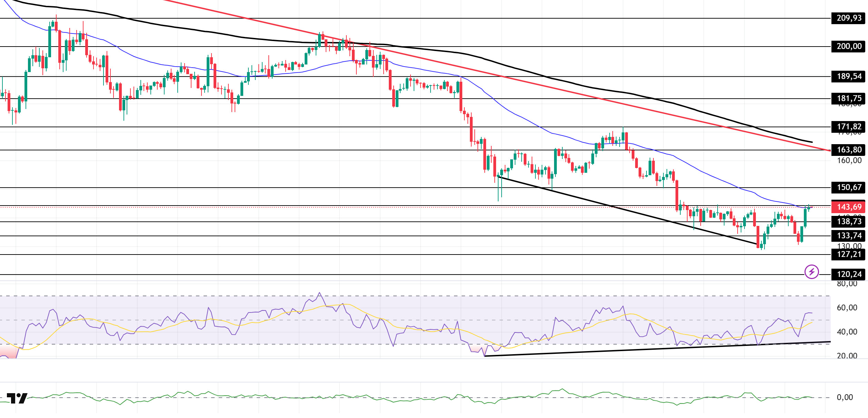This screenshot has width=868, height=418.
Task: Click the red 143,69 current price label
Action: [x=849, y=207]
